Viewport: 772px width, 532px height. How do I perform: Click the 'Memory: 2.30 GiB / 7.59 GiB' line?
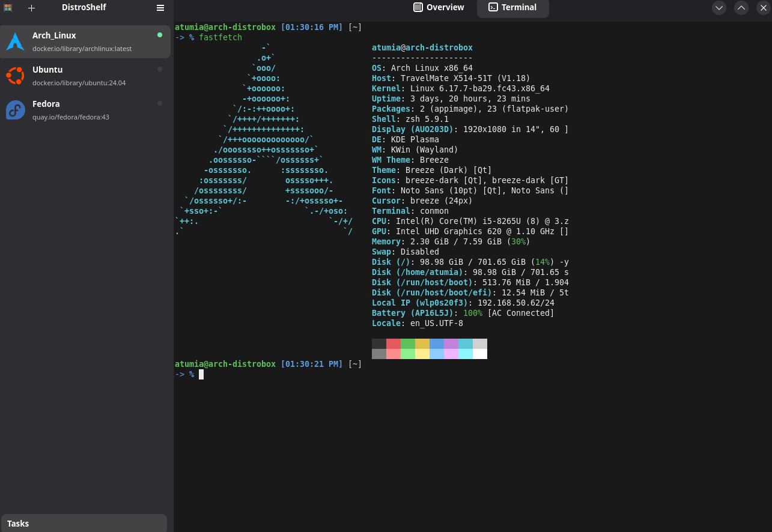coord(451,241)
